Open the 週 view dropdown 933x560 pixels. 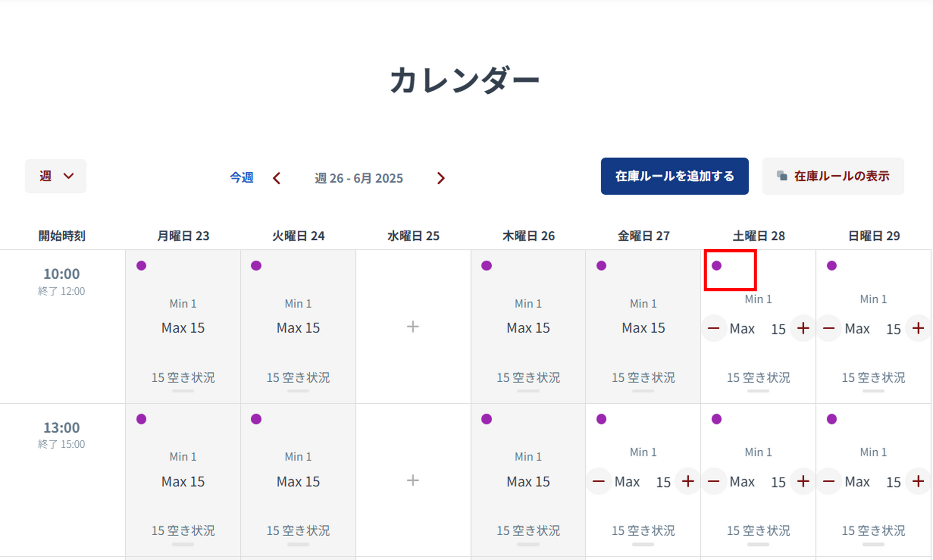(x=55, y=176)
